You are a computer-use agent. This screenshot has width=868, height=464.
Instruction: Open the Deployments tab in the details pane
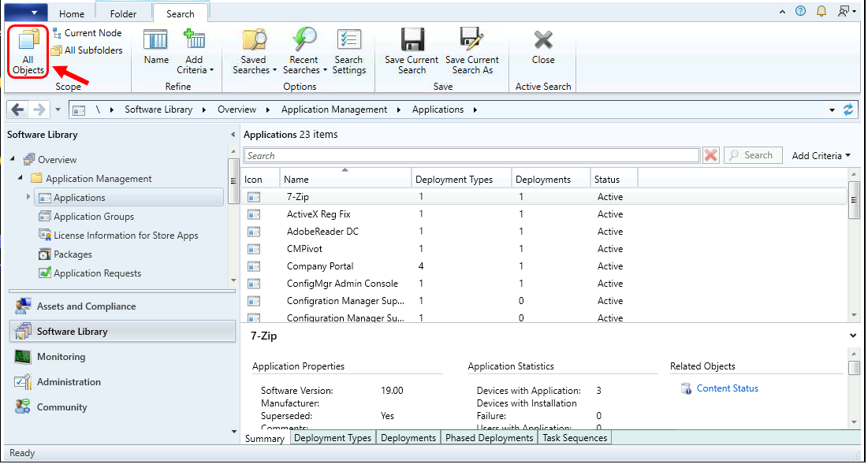pos(408,438)
